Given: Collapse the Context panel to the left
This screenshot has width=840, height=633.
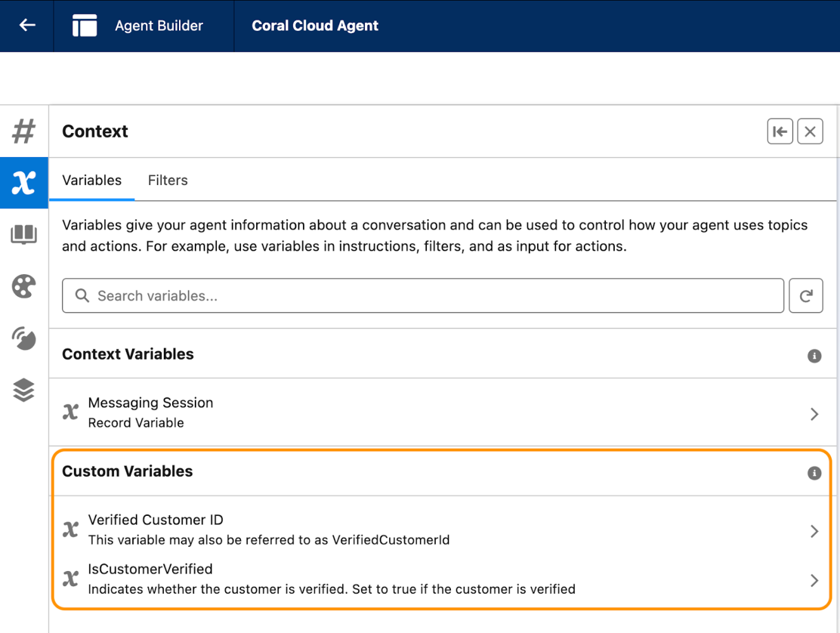Looking at the screenshot, I should 779,132.
